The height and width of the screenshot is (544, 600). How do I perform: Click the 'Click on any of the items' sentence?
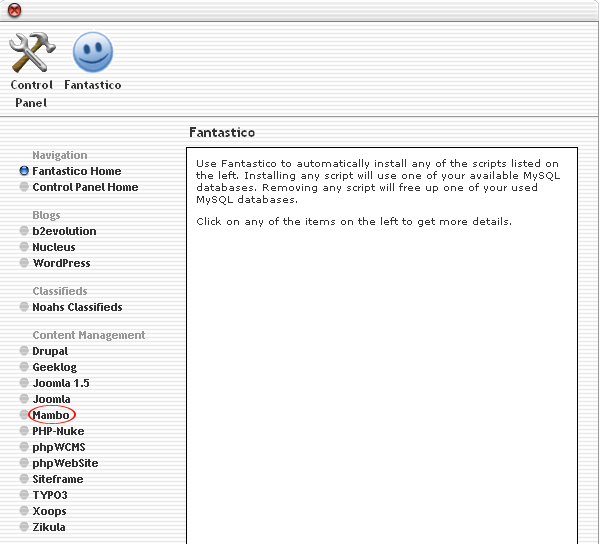pyautogui.click(x=354, y=222)
